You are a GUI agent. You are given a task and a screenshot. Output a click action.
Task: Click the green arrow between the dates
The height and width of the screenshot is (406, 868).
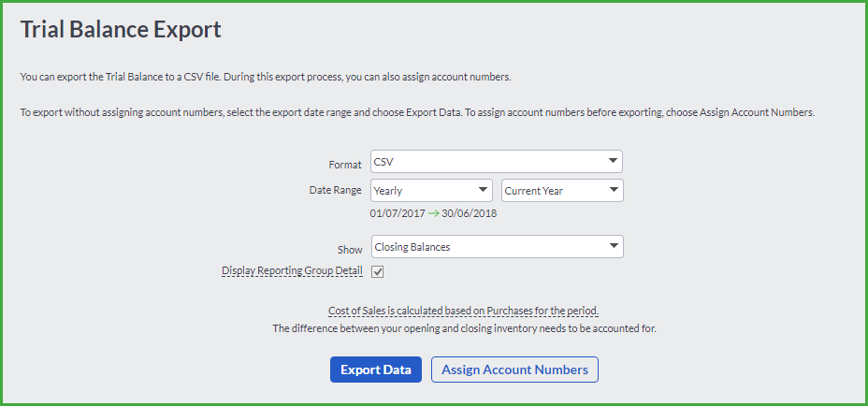[x=433, y=213]
